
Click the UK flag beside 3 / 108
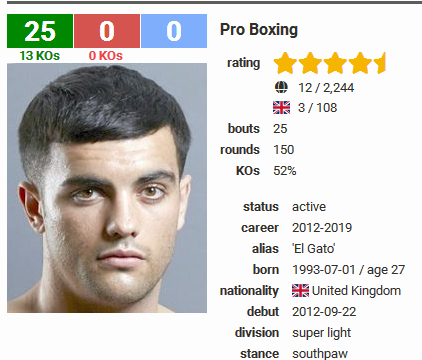(281, 108)
